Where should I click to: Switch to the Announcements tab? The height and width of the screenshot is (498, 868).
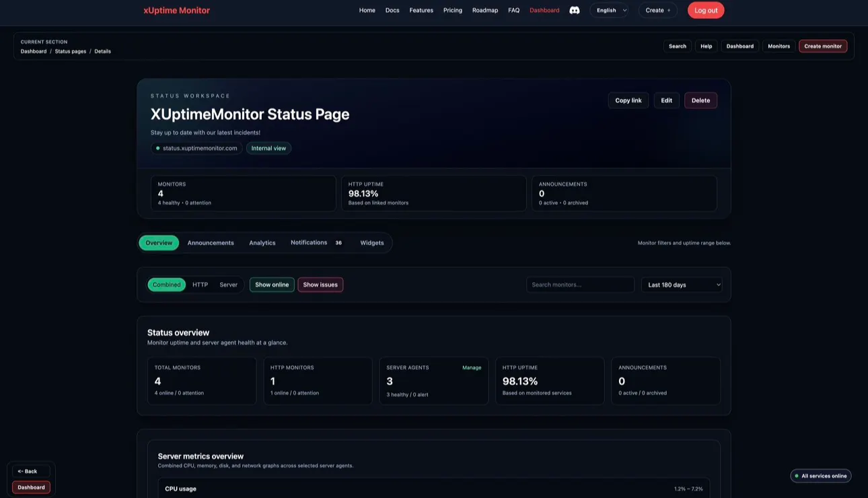(211, 243)
